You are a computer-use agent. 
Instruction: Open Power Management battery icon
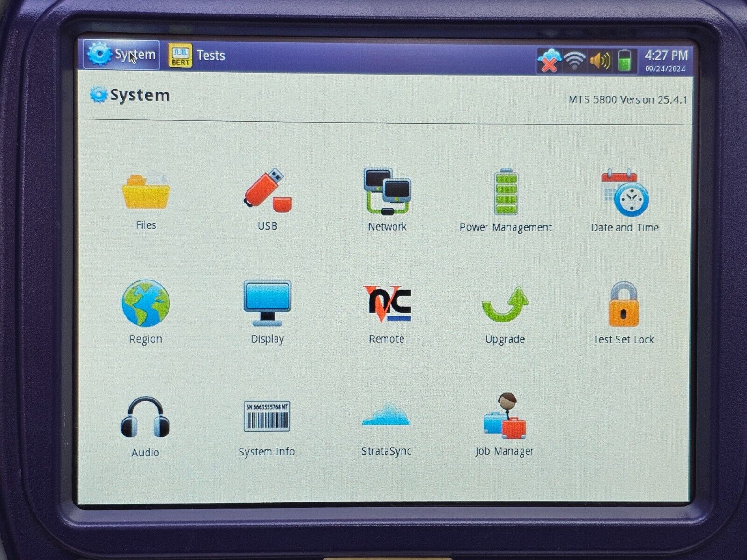tap(506, 192)
